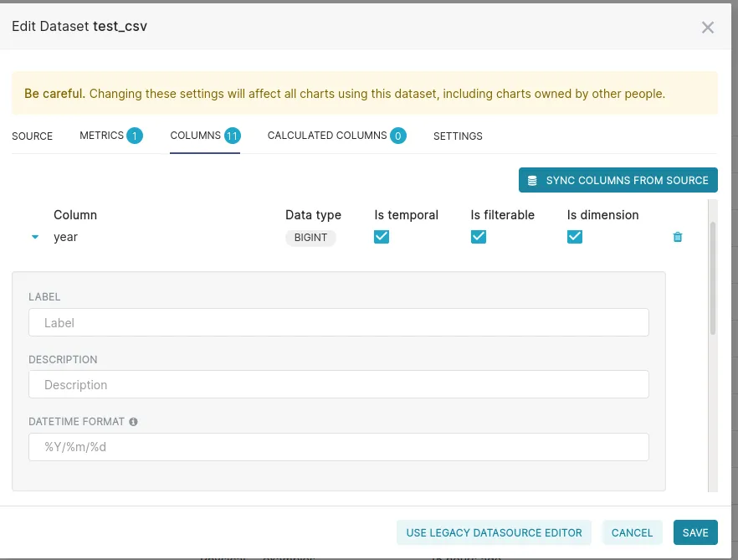This screenshot has height=560, width=738.
Task: Toggle Is filterable checkbox for year
Action: pyautogui.click(x=479, y=237)
